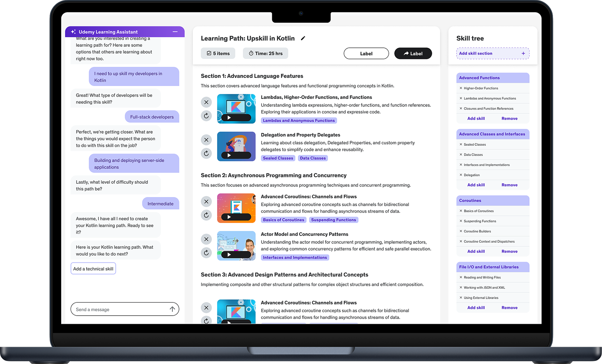
Task: Add skill under File I/O and External Libraries
Action: click(x=476, y=308)
